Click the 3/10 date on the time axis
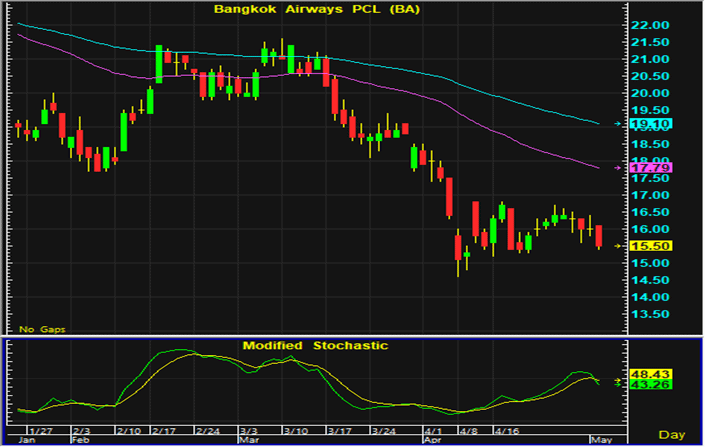 [x=295, y=430]
